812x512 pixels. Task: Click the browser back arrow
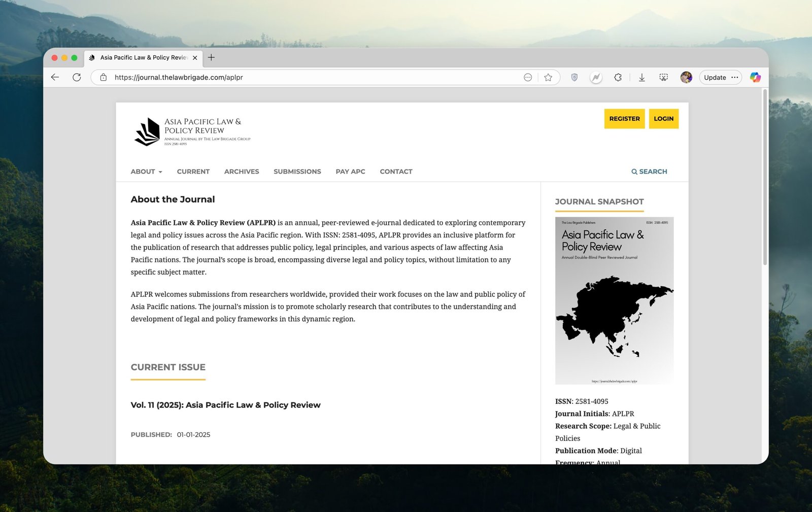tap(55, 77)
